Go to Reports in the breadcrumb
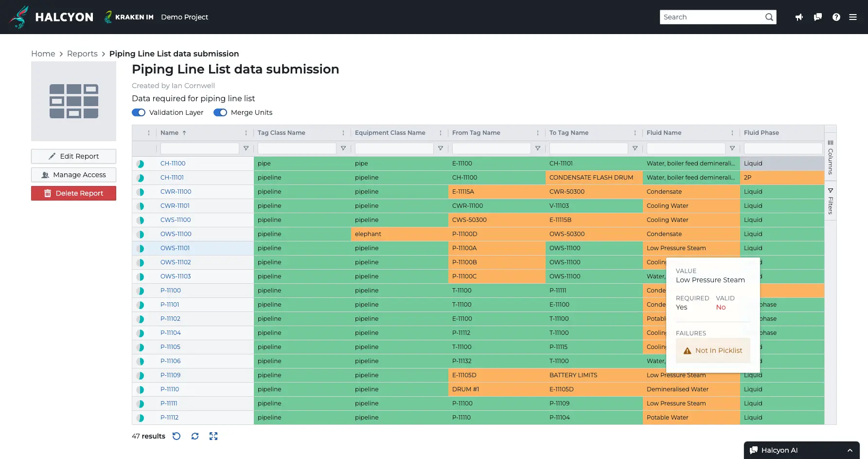Screen dimensions: 868x459 tap(82, 54)
